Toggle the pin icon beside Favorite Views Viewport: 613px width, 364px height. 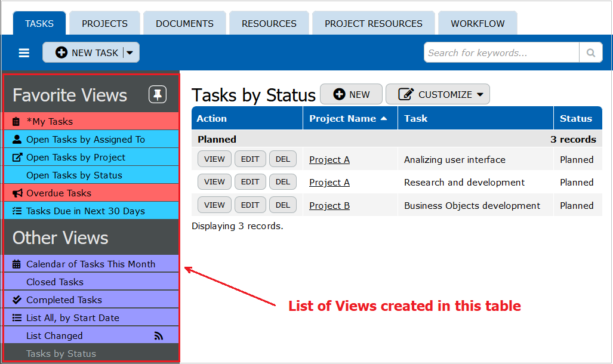click(158, 95)
